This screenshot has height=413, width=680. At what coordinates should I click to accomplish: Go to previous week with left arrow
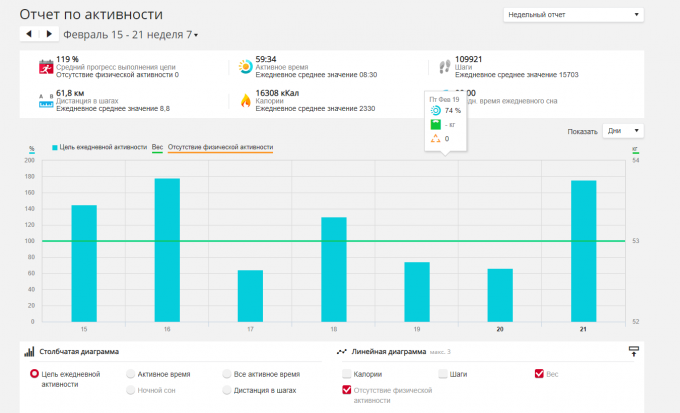point(30,34)
